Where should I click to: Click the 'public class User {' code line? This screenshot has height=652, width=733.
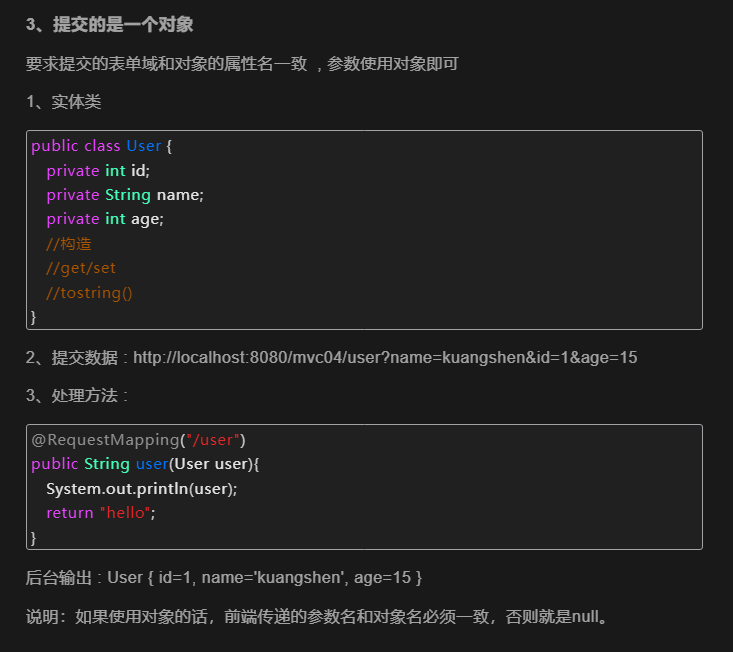click(102, 146)
